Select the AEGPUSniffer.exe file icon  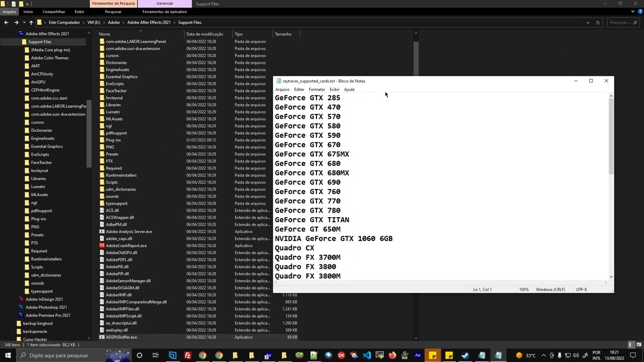(x=102, y=337)
